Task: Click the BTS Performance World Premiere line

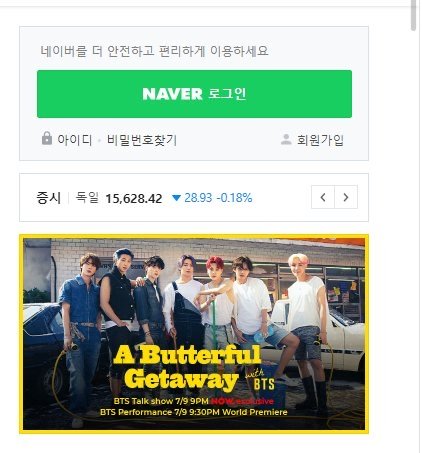Action: coord(194,412)
